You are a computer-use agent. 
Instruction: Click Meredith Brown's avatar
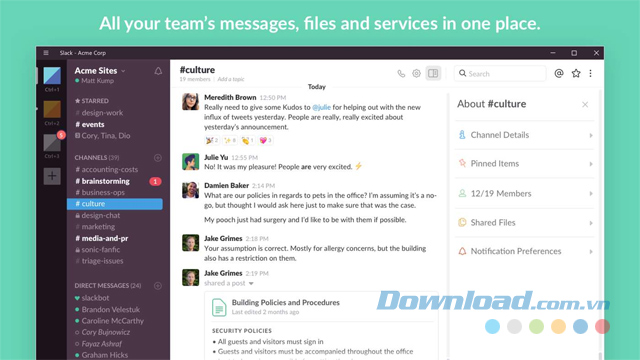191,102
